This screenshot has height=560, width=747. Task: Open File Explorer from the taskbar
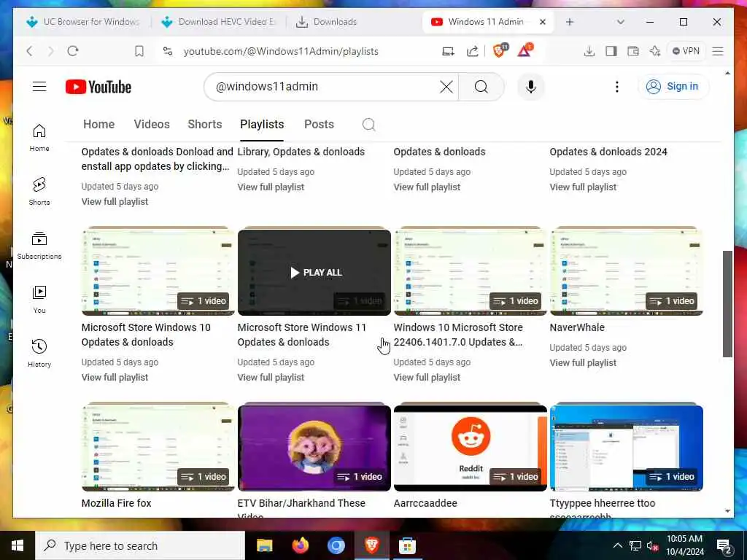pyautogui.click(x=264, y=545)
